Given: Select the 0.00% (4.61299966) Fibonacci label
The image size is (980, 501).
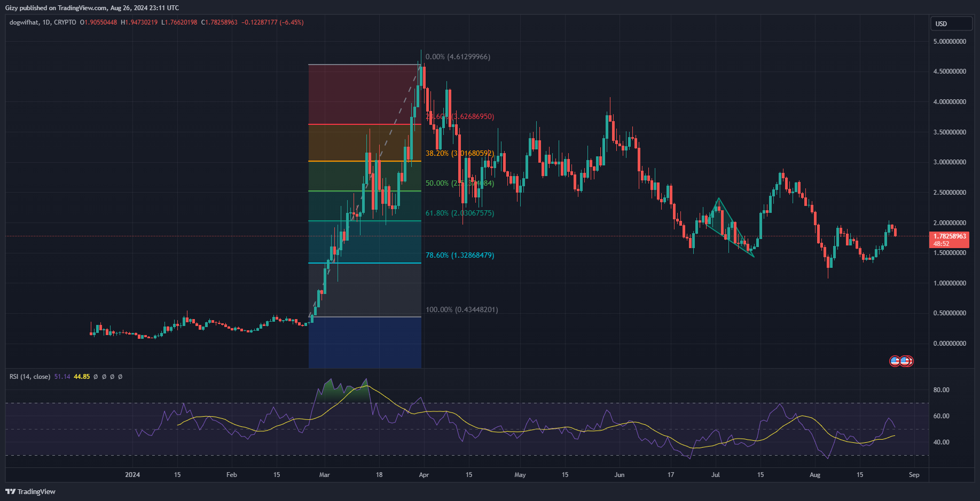Looking at the screenshot, I should [458, 57].
